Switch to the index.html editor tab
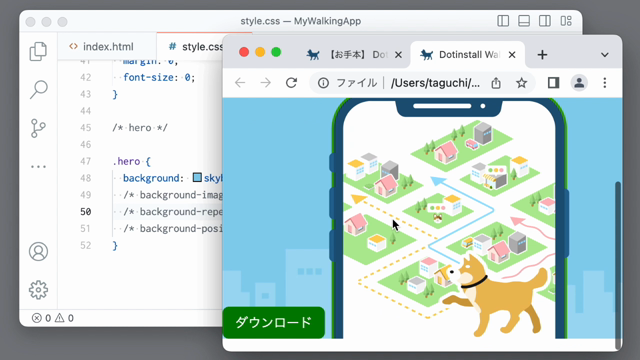The width and height of the screenshot is (640, 360). [x=107, y=47]
